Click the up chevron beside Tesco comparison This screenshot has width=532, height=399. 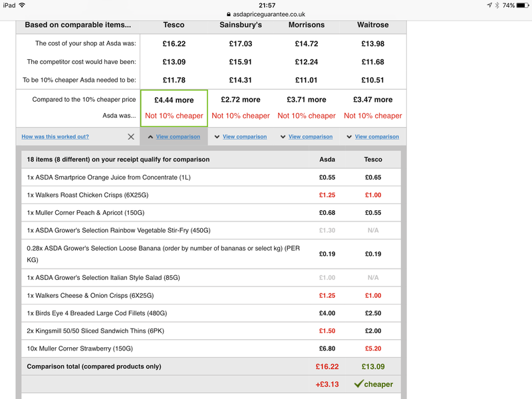point(150,137)
